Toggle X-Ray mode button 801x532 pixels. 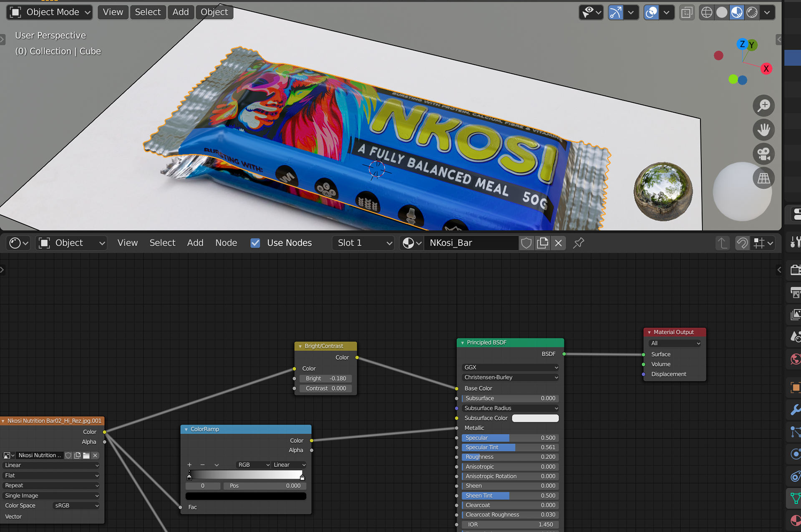click(x=687, y=12)
